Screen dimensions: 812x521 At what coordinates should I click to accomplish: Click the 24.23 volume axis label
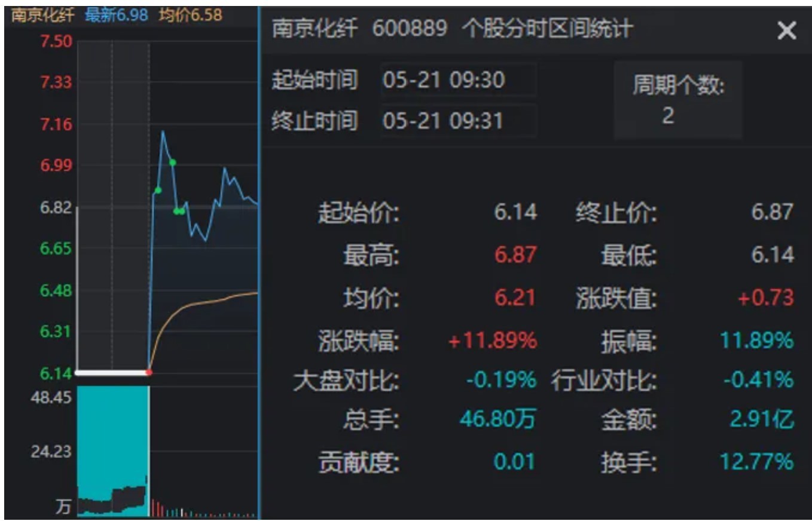(x=51, y=451)
